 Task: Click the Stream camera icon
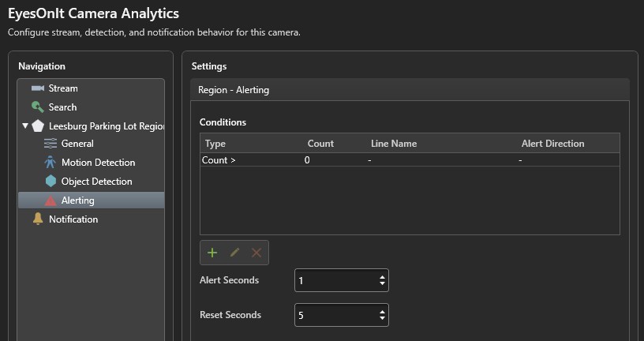[x=38, y=88]
